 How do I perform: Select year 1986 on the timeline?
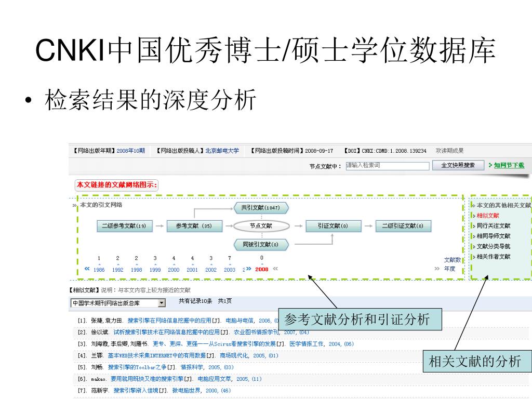tap(99, 270)
